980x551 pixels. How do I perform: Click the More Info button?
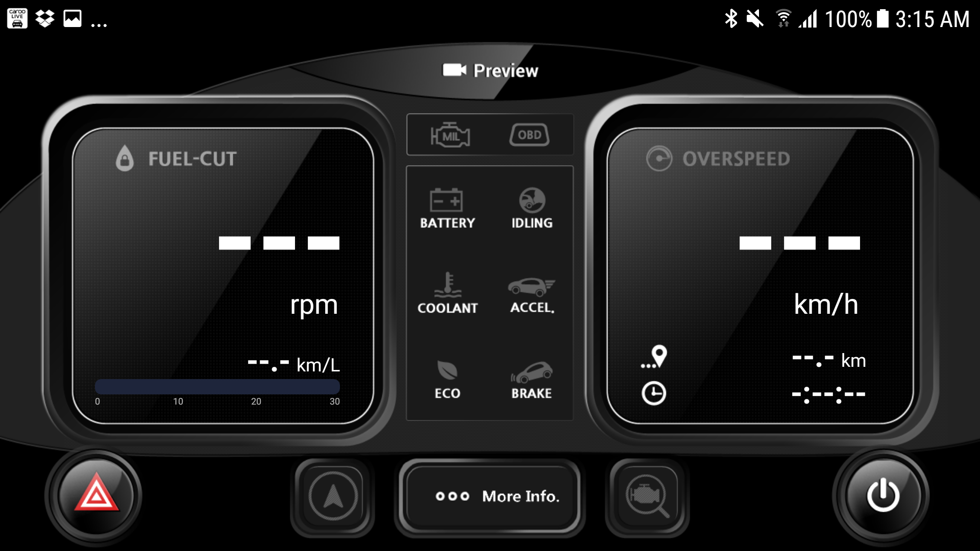pyautogui.click(x=490, y=496)
